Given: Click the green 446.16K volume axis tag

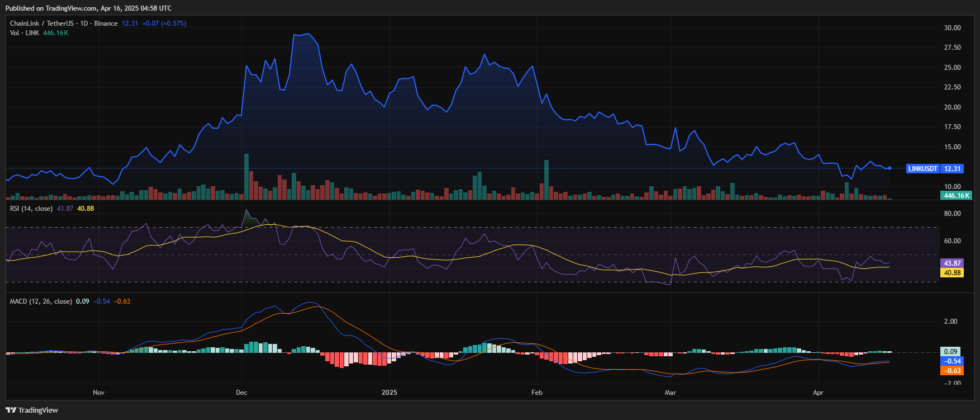Looking at the screenshot, I should point(957,196).
